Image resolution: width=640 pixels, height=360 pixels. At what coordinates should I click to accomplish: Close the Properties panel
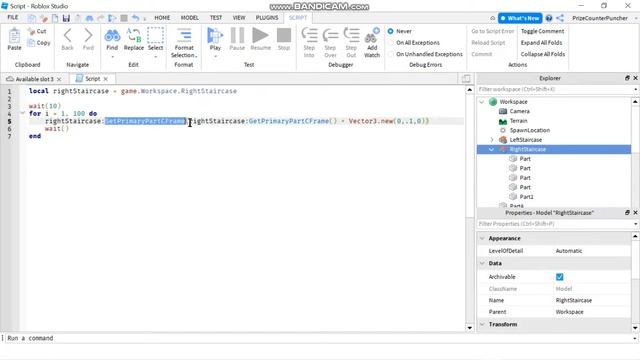(x=635, y=212)
